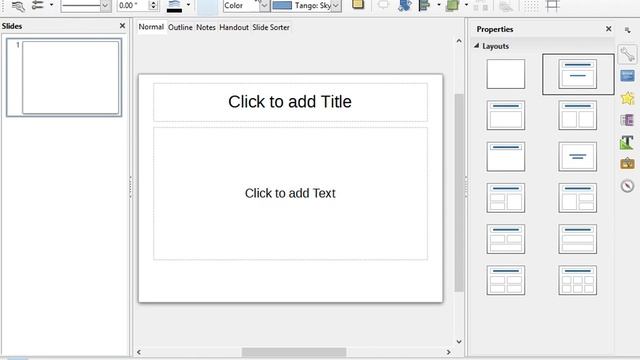Choose Title, Content and 2 Content layout
The width and height of the screenshot is (640, 360).
click(x=578, y=198)
